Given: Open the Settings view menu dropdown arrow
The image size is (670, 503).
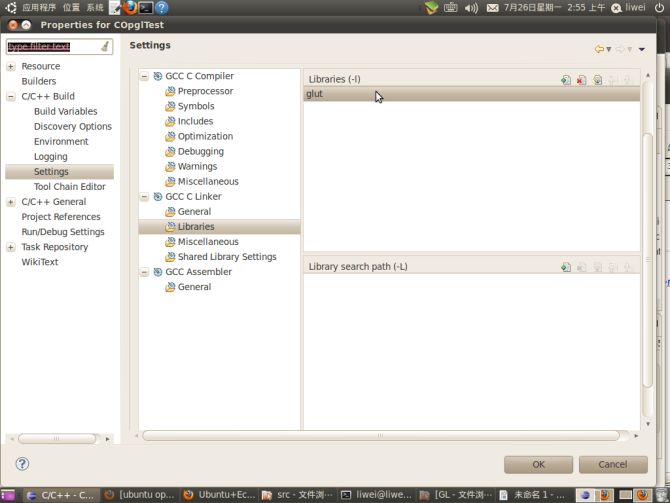Looking at the screenshot, I should (642, 48).
